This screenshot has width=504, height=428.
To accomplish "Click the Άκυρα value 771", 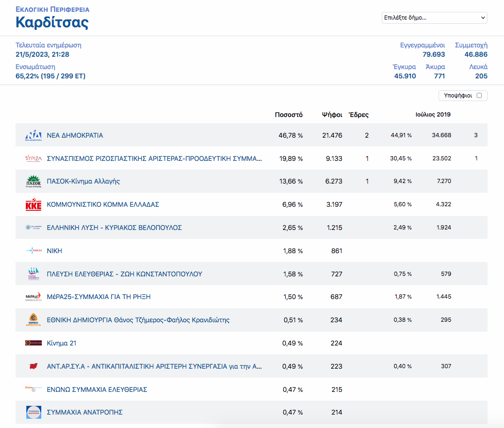I will [x=440, y=76].
